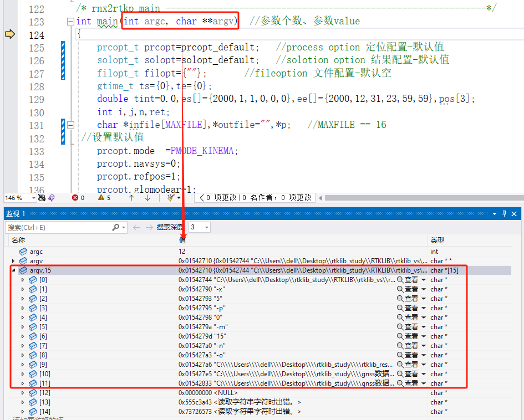The image size is (524, 420).
Task: Open visualizer dropdown arrow for element [2]
Action: pos(424,299)
